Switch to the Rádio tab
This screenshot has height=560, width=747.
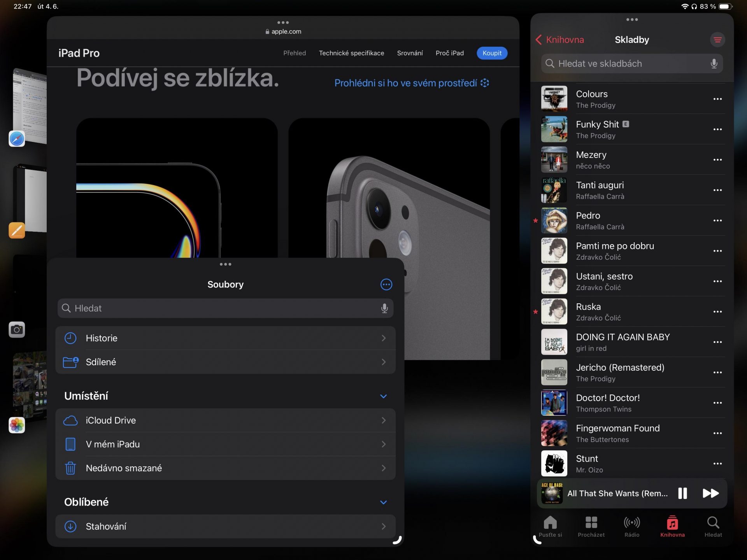(x=632, y=527)
